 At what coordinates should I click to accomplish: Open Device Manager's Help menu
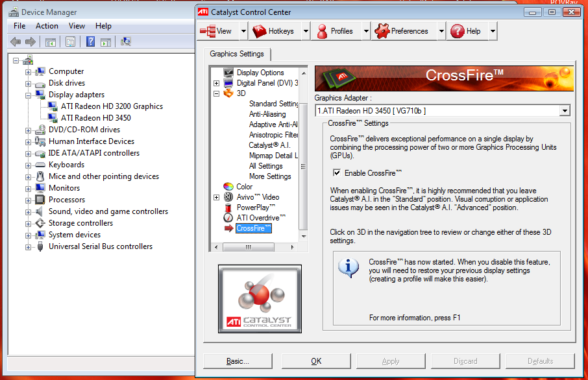(103, 26)
